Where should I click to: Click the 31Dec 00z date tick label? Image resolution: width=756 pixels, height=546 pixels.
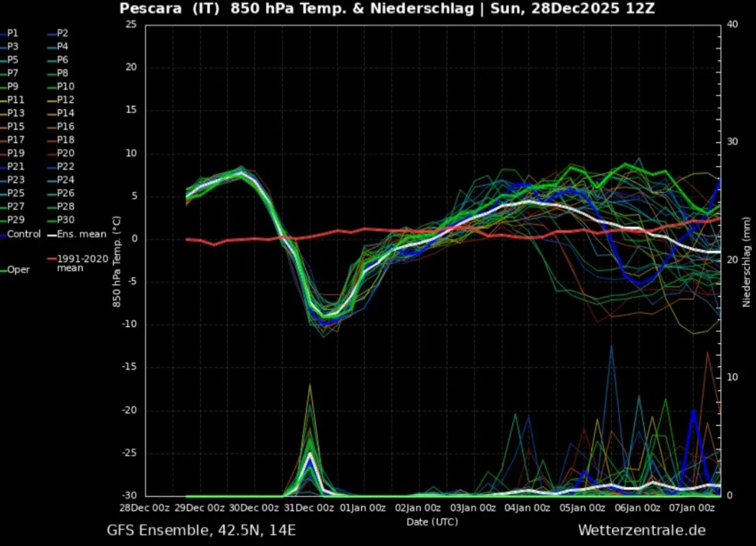(309, 508)
